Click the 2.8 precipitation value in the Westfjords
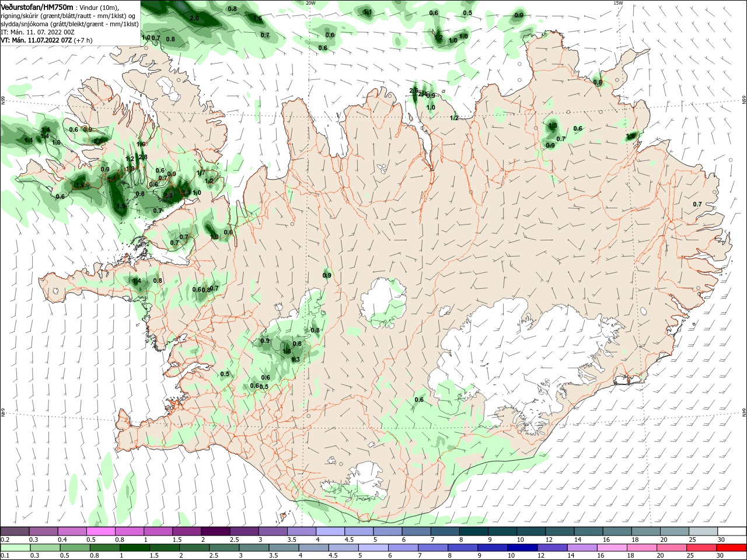Viewport: 747px width, 560px height. point(143,157)
